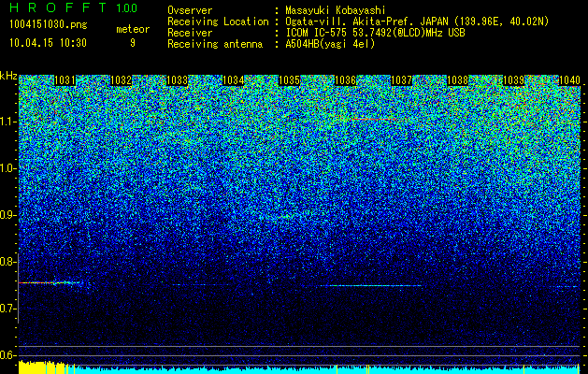Screen dimensions: 588x374
Task: Click the time marker 1039
Action: click(513, 80)
